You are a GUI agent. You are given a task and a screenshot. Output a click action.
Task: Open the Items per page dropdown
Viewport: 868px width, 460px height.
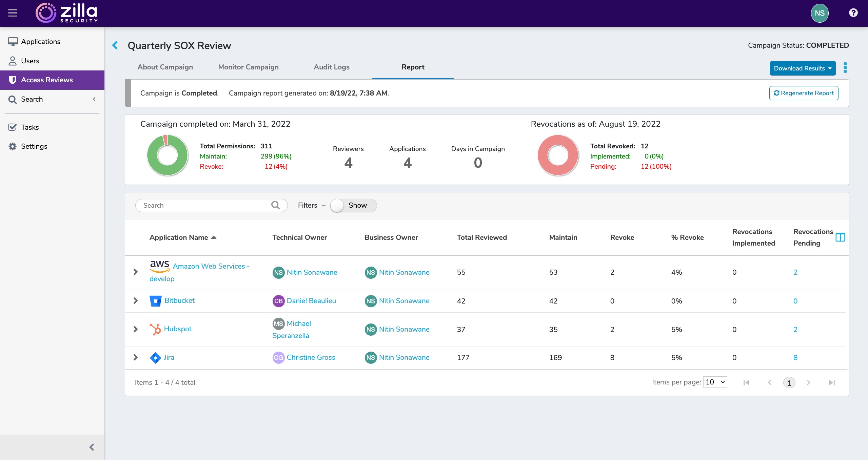click(715, 382)
